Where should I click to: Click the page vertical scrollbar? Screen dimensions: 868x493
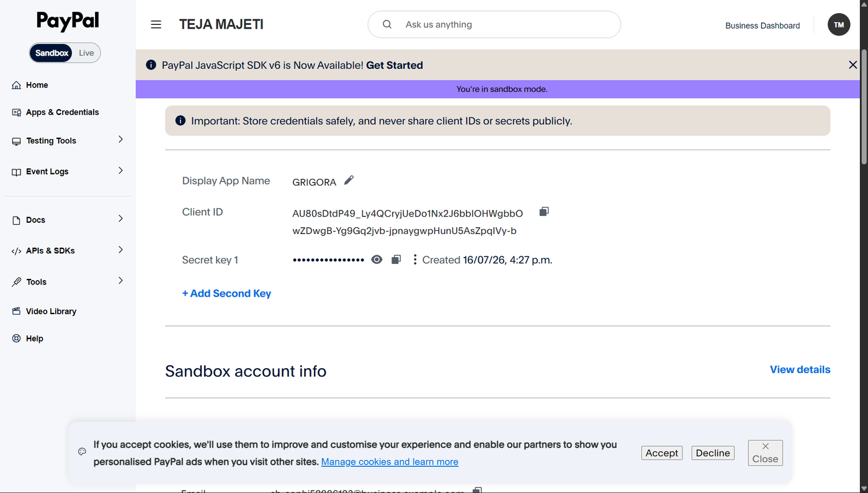click(x=864, y=246)
